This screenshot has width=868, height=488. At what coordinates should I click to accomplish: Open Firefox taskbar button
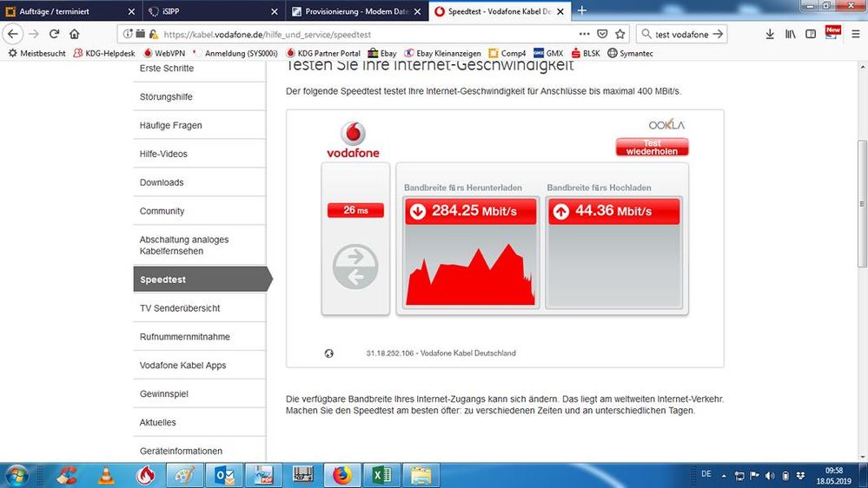[x=342, y=476]
